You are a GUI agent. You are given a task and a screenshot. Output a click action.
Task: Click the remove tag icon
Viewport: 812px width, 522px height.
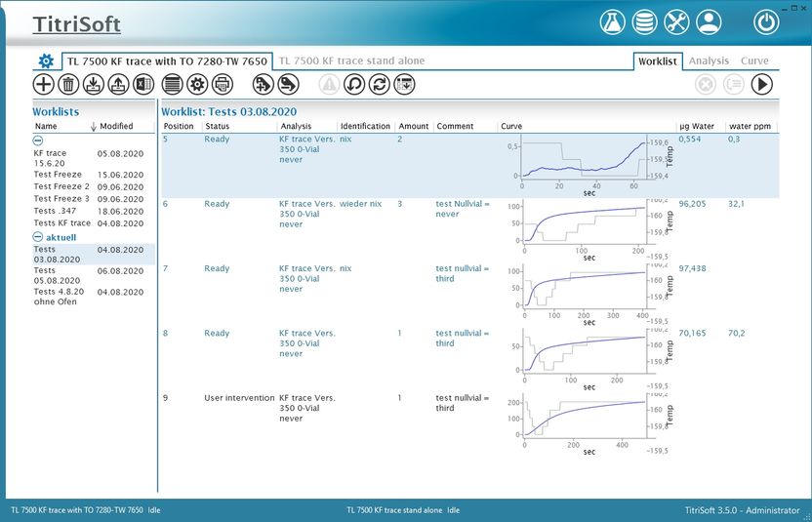click(289, 84)
